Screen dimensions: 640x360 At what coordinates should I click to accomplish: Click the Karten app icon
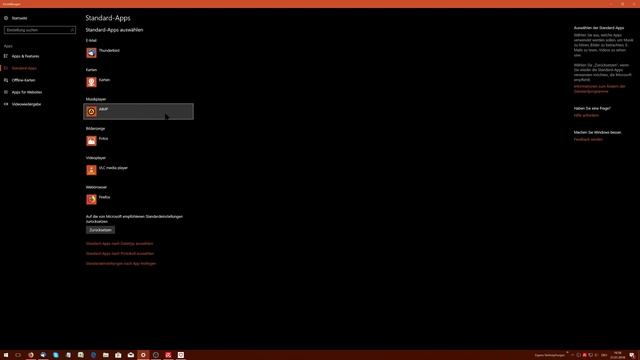click(91, 82)
